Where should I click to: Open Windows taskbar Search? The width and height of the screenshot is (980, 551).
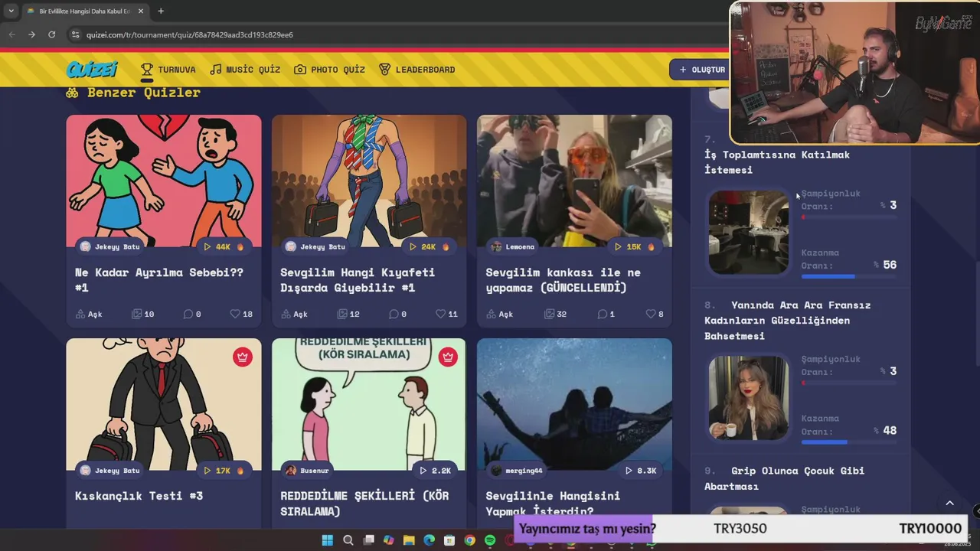(x=348, y=540)
